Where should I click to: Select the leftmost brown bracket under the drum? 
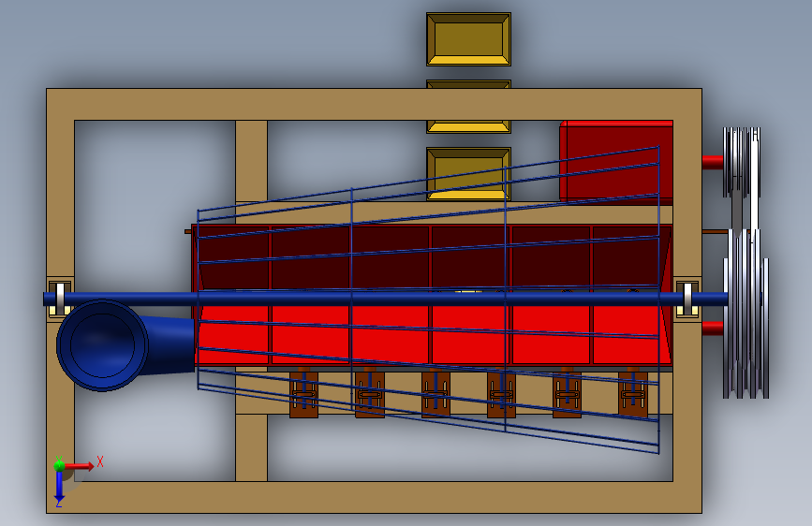tap(304, 395)
